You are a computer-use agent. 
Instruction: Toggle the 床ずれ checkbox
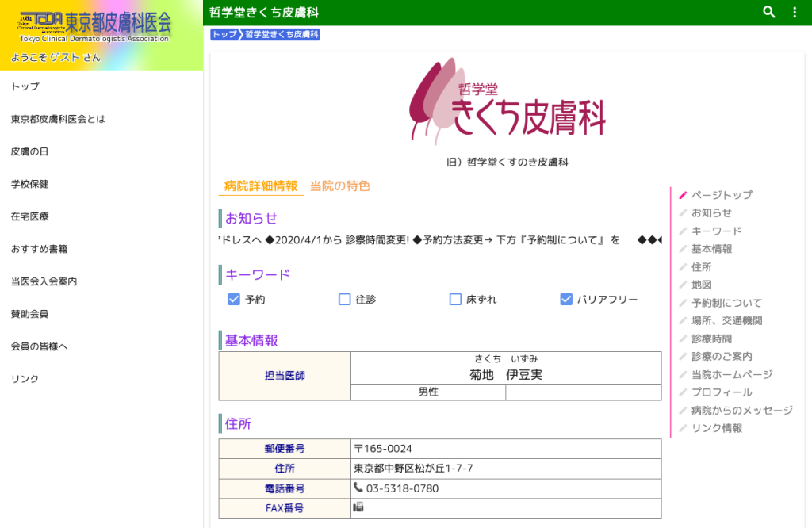(455, 299)
